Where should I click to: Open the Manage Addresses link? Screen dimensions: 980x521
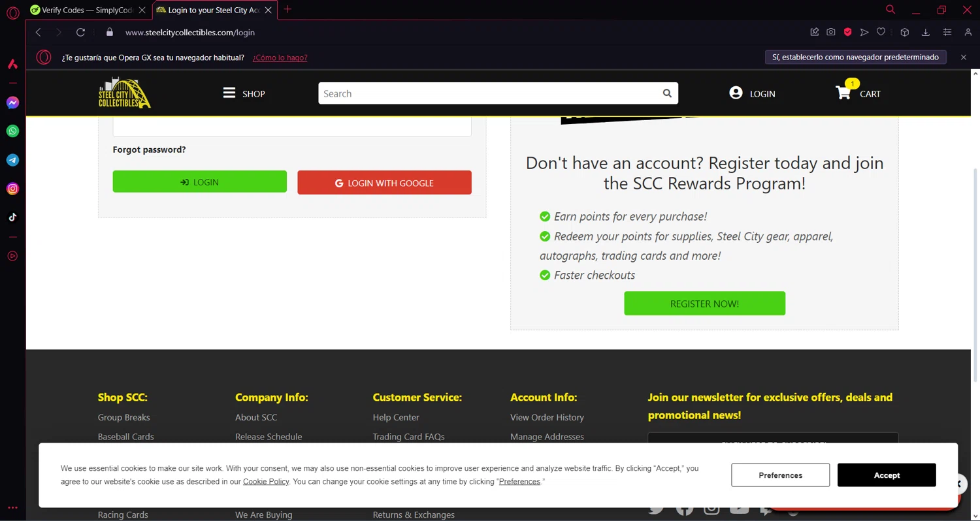547,437
